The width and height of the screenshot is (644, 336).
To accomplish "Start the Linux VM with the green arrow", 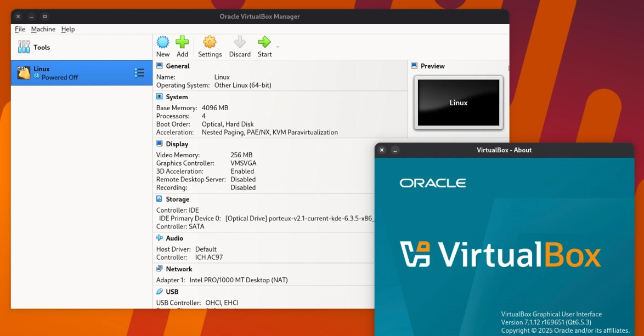I will (264, 42).
